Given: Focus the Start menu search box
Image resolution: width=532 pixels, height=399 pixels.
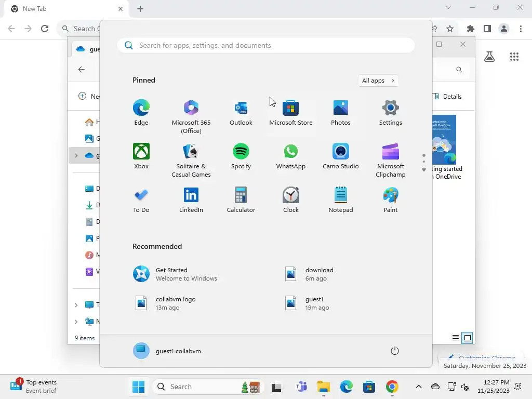Looking at the screenshot, I should click(266, 46).
